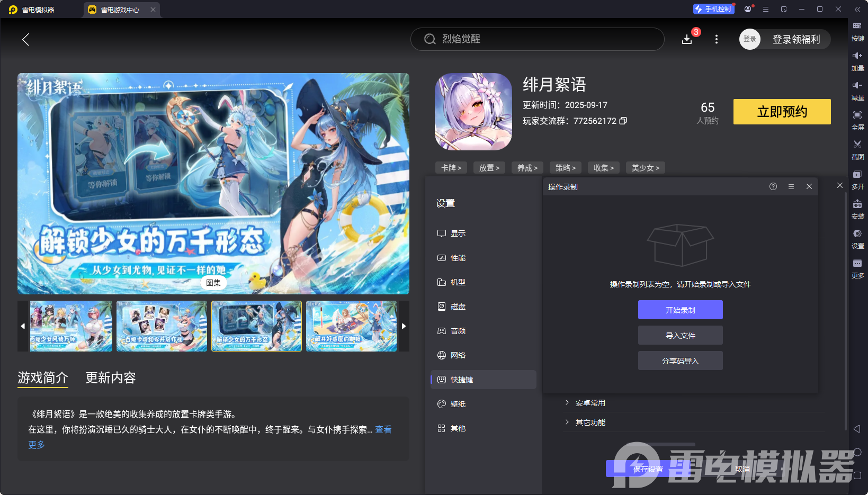Switch to the 更新内容 tab

[110, 378]
